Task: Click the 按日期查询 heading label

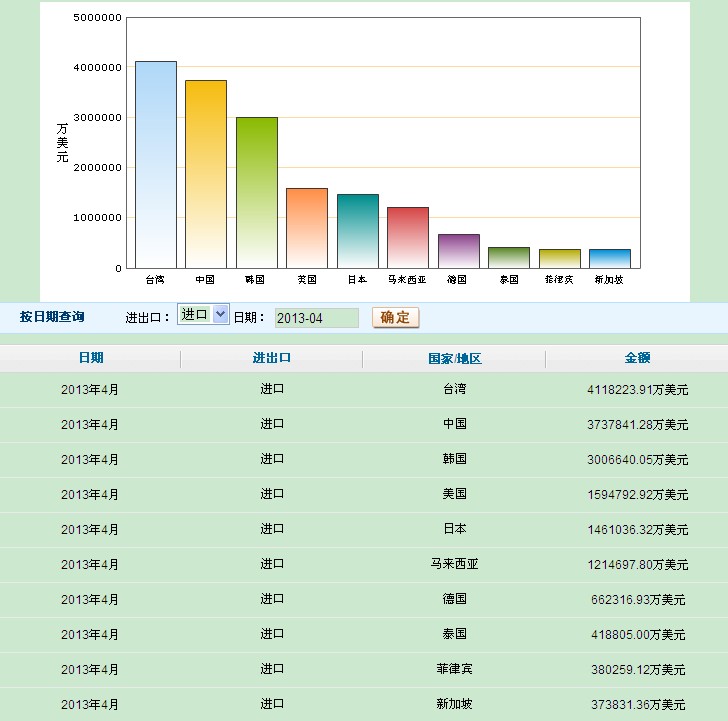Action: pos(52,317)
